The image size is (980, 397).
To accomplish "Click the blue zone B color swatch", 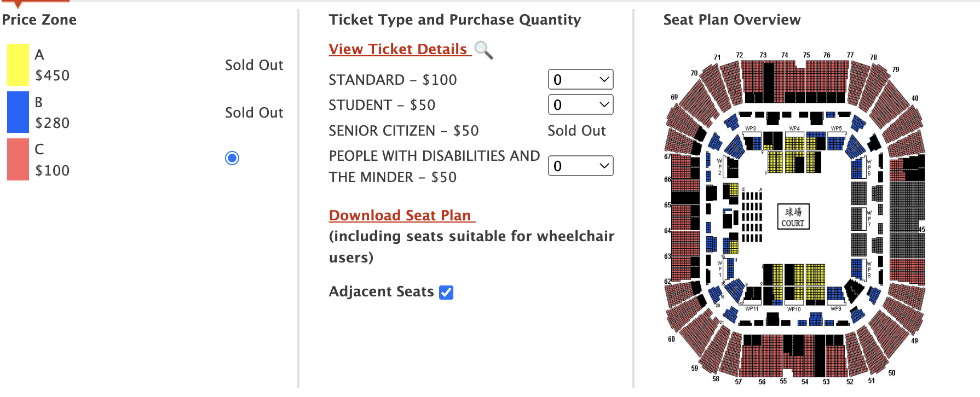I will pyautogui.click(x=18, y=112).
